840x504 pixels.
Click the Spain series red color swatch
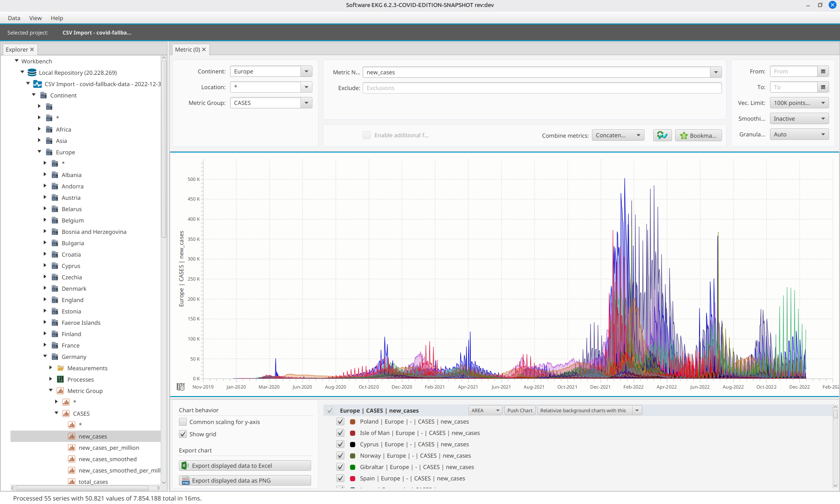tap(353, 479)
